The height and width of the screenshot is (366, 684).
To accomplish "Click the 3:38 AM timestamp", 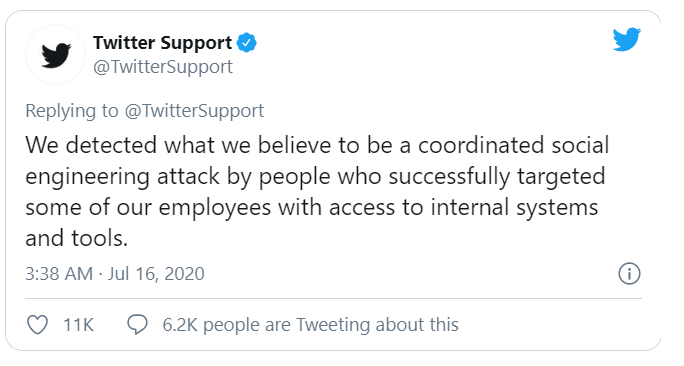I will pos(59,274).
